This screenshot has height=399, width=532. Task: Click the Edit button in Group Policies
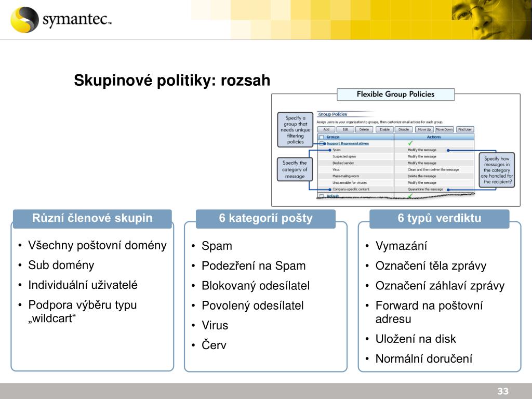click(345, 129)
